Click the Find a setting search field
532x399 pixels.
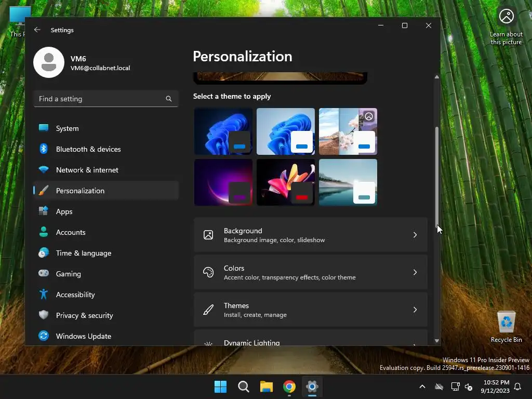coord(106,99)
